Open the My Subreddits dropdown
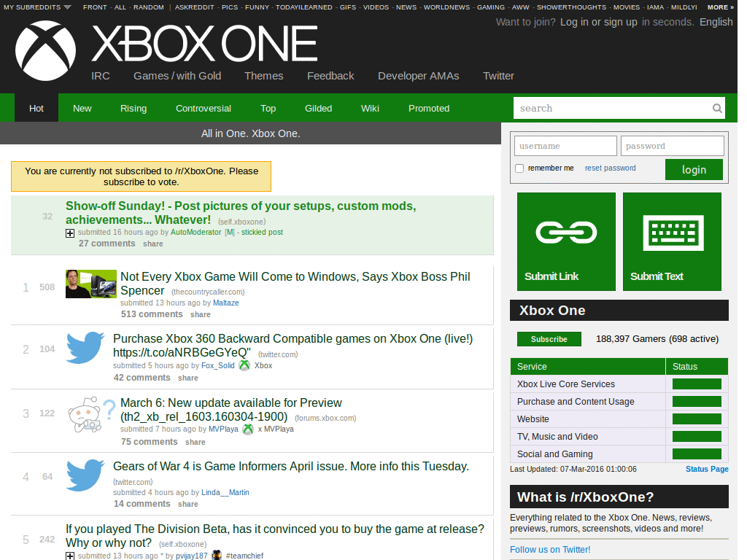747x560 pixels. tap(37, 7)
